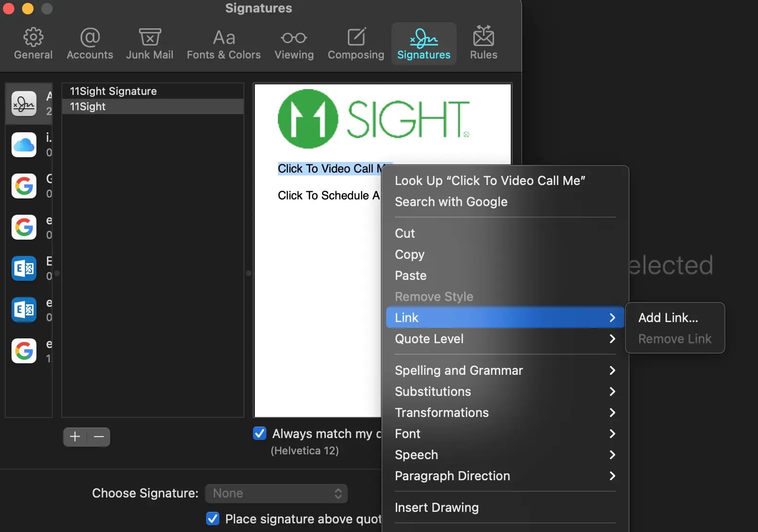Image resolution: width=758 pixels, height=532 pixels.
Task: Select the second Exchange account icon
Action: 24,310
